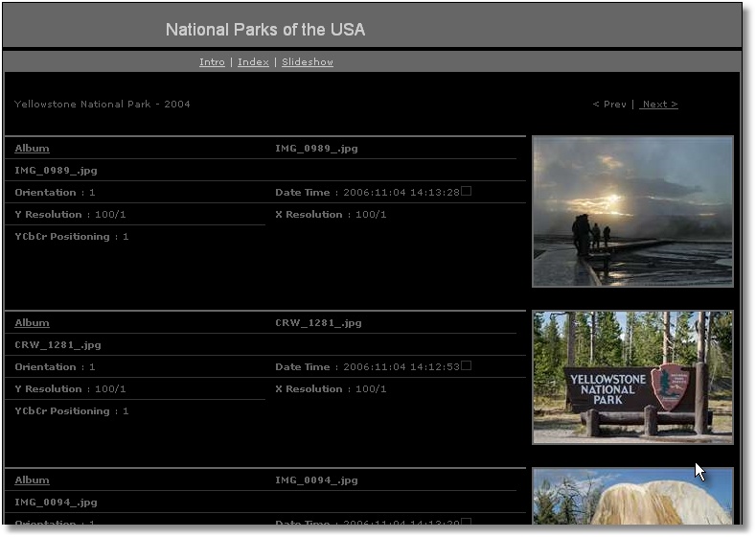
Task: Click YCbCr Positioning : 1 in IMG_0989 entry
Action: [72, 237]
